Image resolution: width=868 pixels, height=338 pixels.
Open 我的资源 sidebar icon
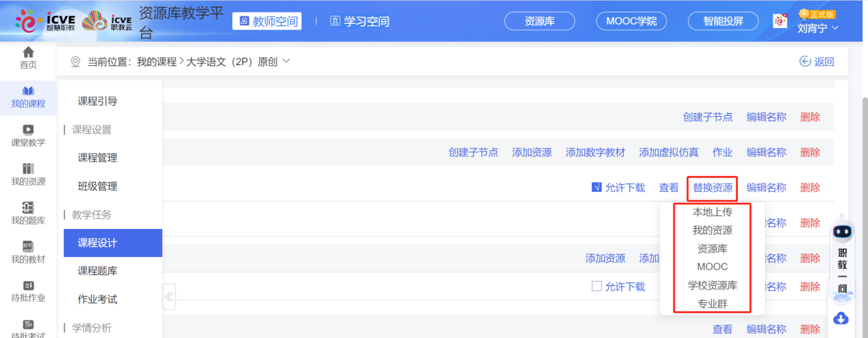coord(28,169)
